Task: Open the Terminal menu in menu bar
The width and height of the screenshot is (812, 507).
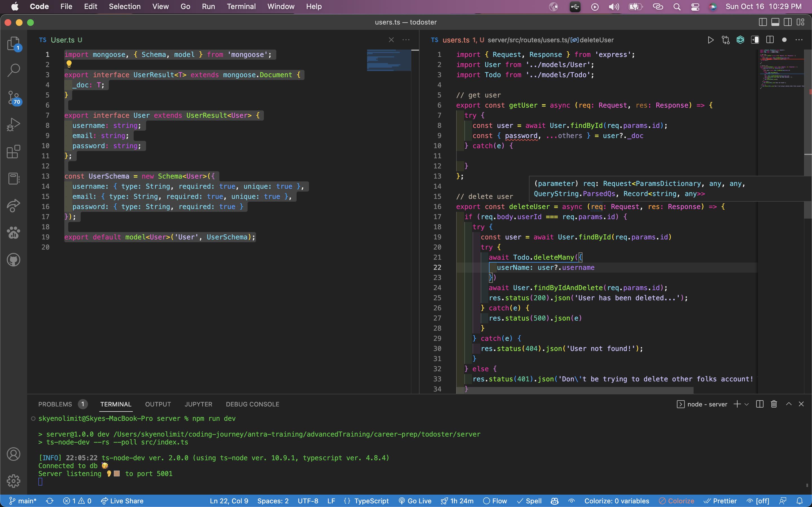Action: click(x=240, y=6)
